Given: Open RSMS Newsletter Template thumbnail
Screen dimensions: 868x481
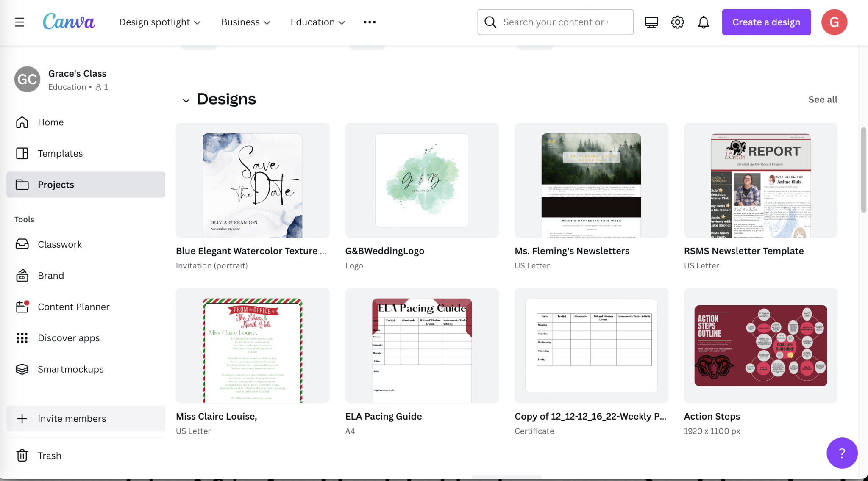Looking at the screenshot, I should click(760, 180).
